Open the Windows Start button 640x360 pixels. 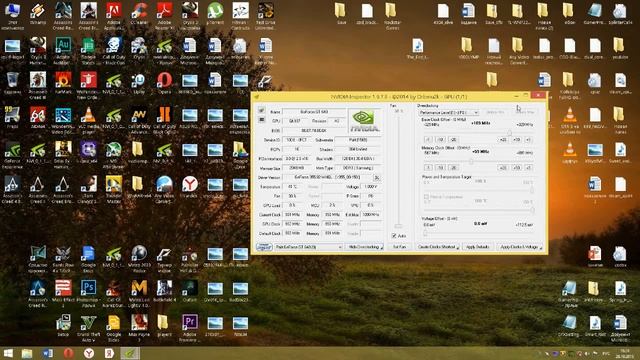[x=8, y=353]
